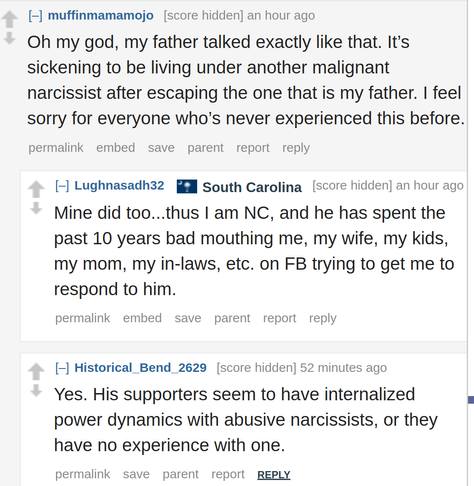Upvote muffinmamamojo's comment

click(x=10, y=19)
